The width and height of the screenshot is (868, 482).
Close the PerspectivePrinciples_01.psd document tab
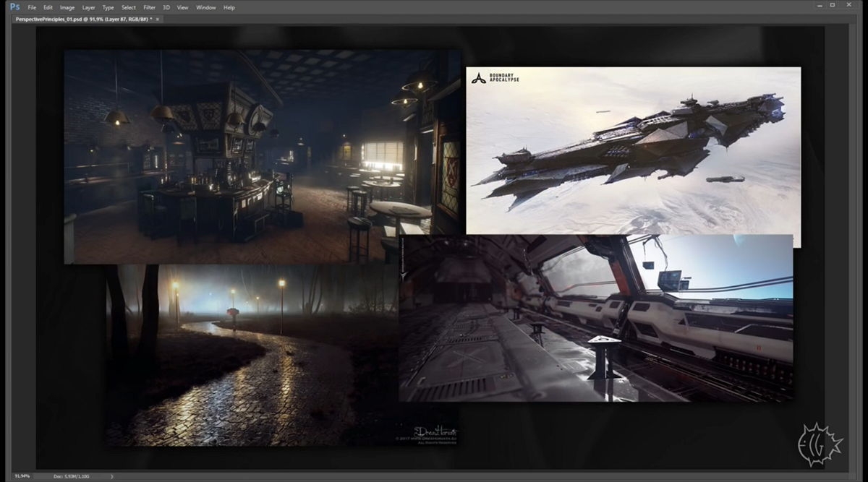click(x=158, y=19)
